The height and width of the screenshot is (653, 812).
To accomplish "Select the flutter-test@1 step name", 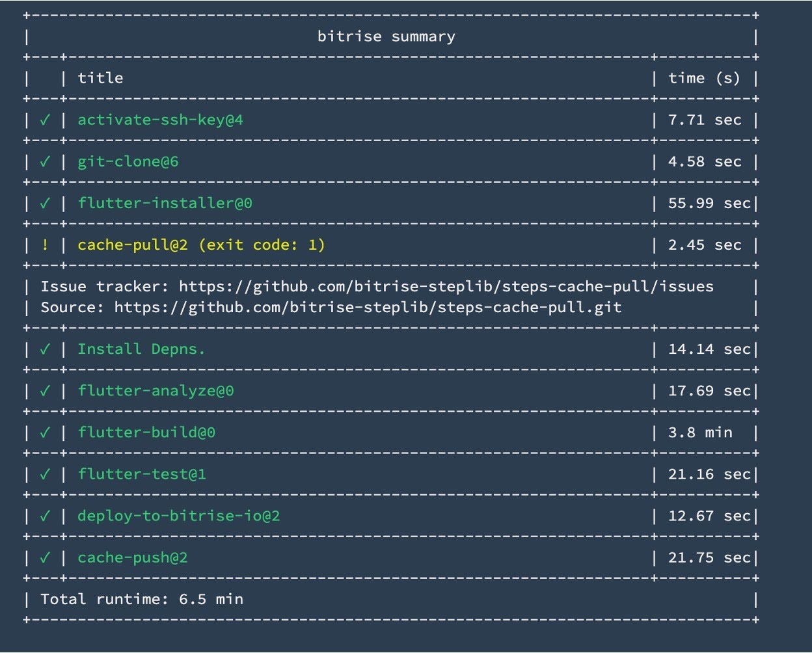I will pyautogui.click(x=142, y=474).
